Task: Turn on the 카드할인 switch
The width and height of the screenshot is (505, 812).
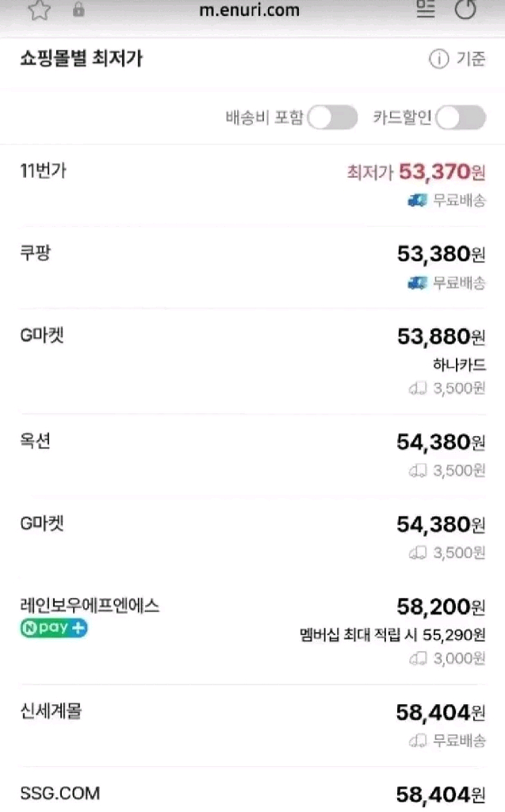Action: point(460,118)
